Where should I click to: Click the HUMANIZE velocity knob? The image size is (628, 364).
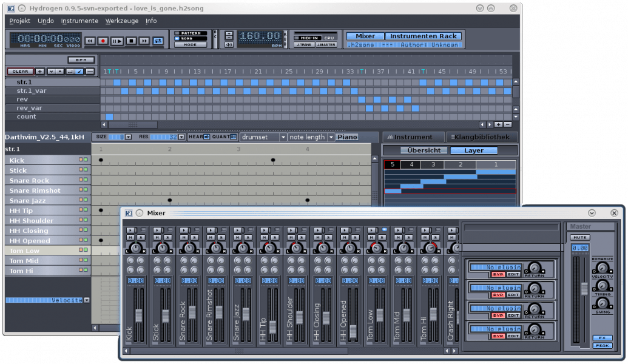pyautogui.click(x=602, y=268)
